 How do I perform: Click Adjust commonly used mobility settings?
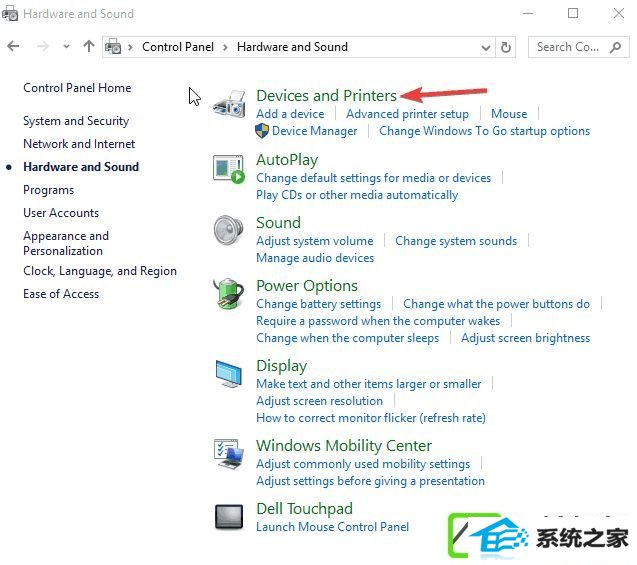click(363, 464)
